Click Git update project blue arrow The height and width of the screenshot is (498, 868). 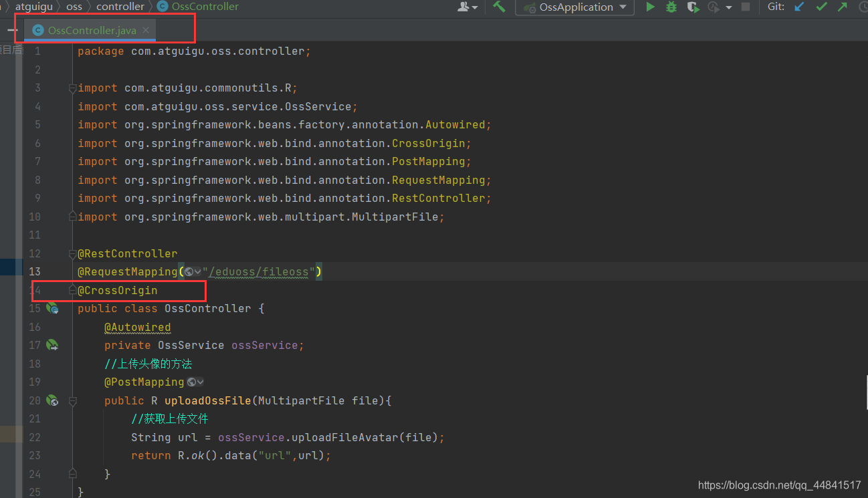(x=799, y=7)
